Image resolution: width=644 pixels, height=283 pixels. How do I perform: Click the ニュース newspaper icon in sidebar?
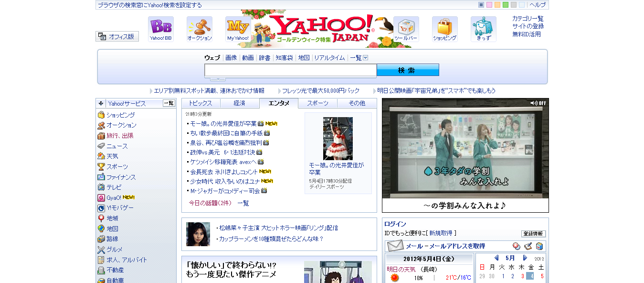pyautogui.click(x=101, y=146)
